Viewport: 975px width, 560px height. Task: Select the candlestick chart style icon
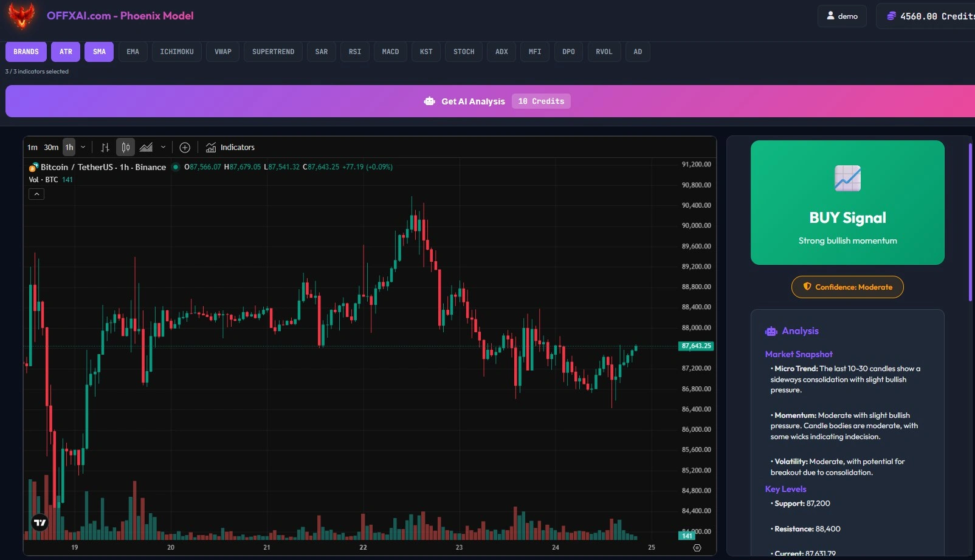coord(125,147)
